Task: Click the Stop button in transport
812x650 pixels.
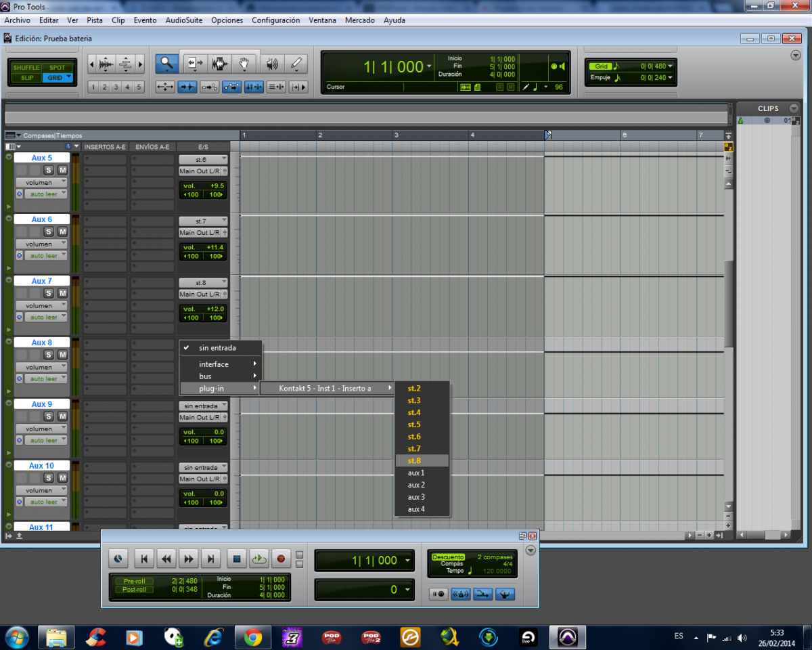Action: (237, 559)
